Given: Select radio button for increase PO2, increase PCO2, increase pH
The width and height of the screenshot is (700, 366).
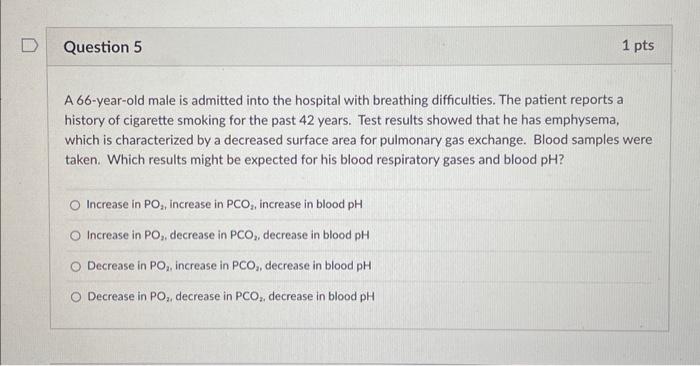Looking at the screenshot, I should point(75,205).
